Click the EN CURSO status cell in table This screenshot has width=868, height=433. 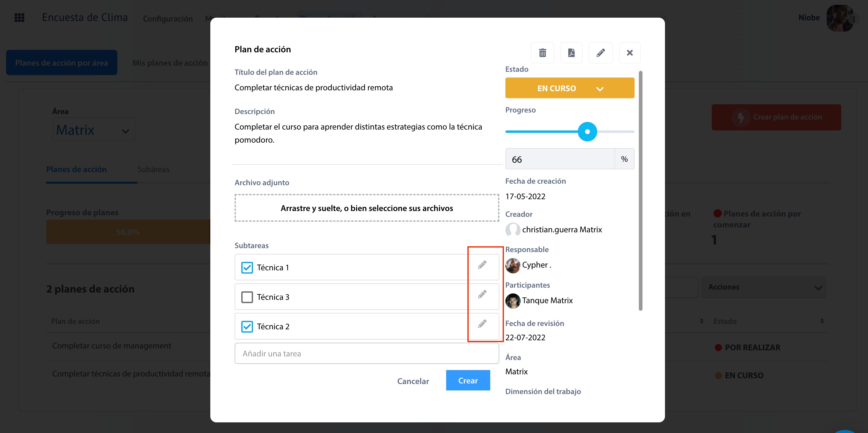pos(739,375)
